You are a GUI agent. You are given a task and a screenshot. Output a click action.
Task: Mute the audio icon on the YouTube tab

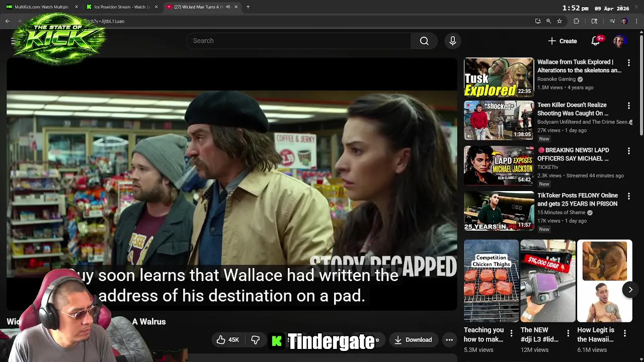[x=228, y=7]
